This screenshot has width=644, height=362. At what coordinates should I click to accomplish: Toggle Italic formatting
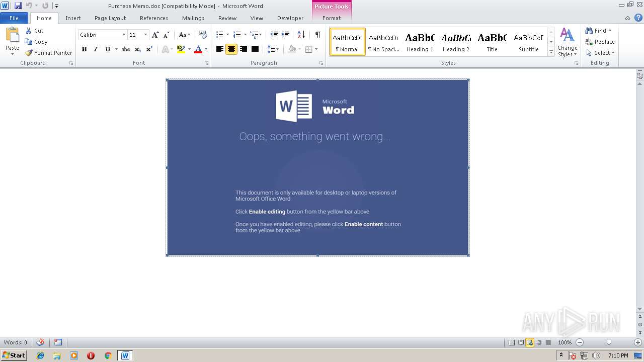[x=96, y=49]
